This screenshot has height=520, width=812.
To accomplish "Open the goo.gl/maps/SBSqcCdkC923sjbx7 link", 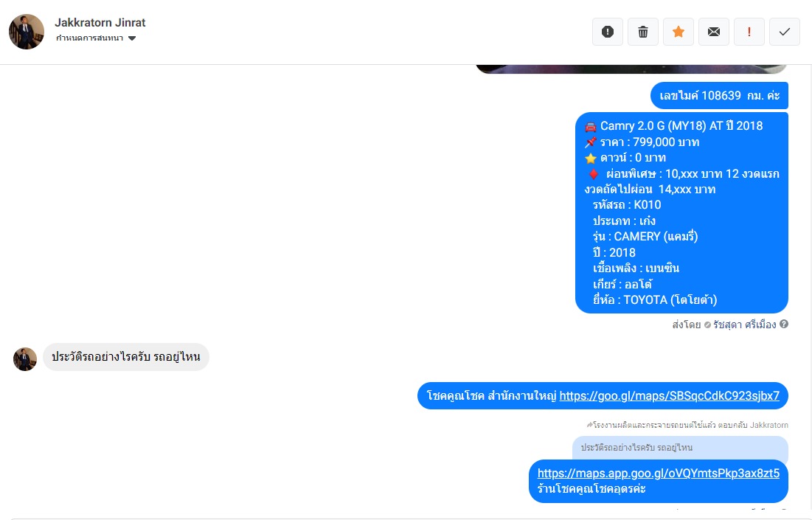I will 669,395.
